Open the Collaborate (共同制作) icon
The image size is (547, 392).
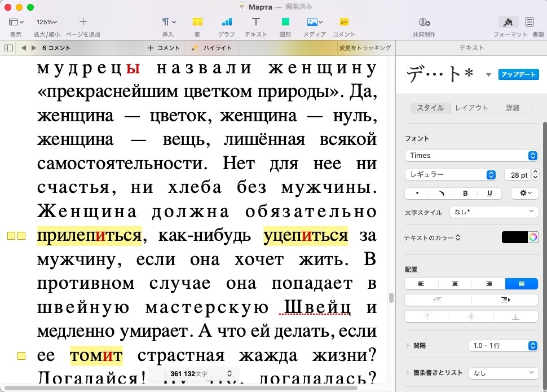[x=424, y=23]
